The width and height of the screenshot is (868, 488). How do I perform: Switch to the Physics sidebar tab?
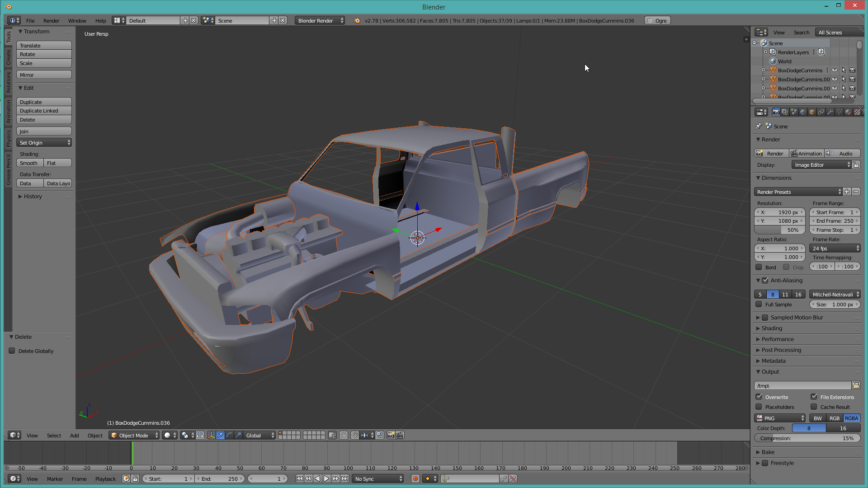[8, 138]
